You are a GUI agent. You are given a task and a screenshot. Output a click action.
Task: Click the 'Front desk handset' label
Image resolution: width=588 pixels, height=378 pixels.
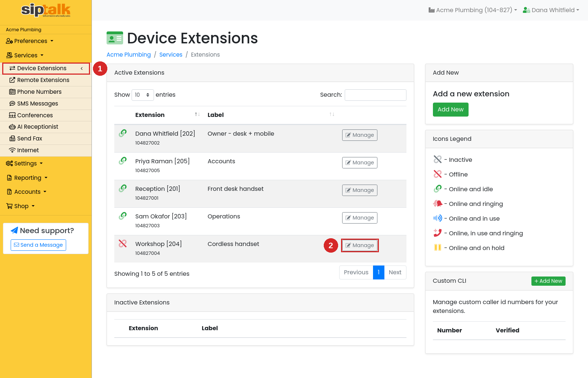pyautogui.click(x=236, y=189)
